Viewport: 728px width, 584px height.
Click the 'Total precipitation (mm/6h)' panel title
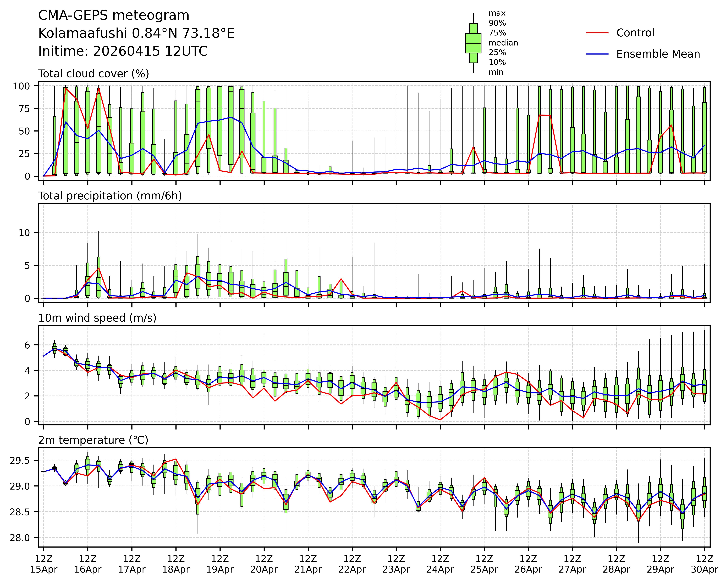(x=110, y=196)
